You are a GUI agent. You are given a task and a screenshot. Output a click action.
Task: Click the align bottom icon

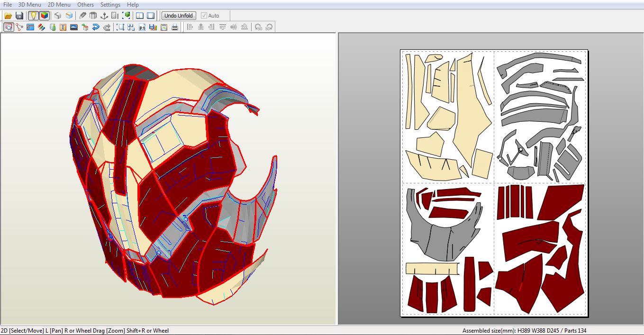pos(245,27)
